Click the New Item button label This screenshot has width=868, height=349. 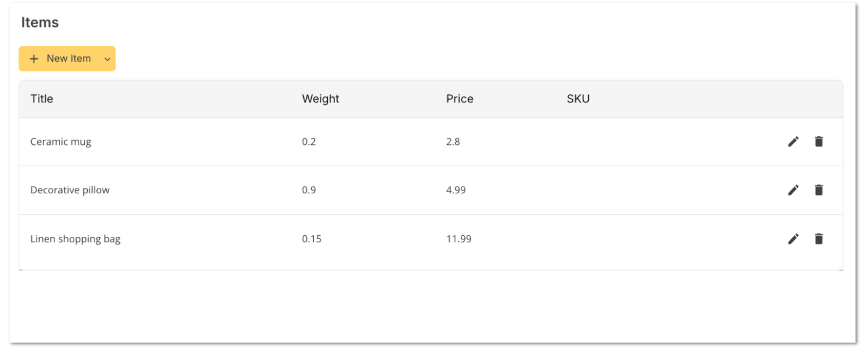[x=69, y=58]
